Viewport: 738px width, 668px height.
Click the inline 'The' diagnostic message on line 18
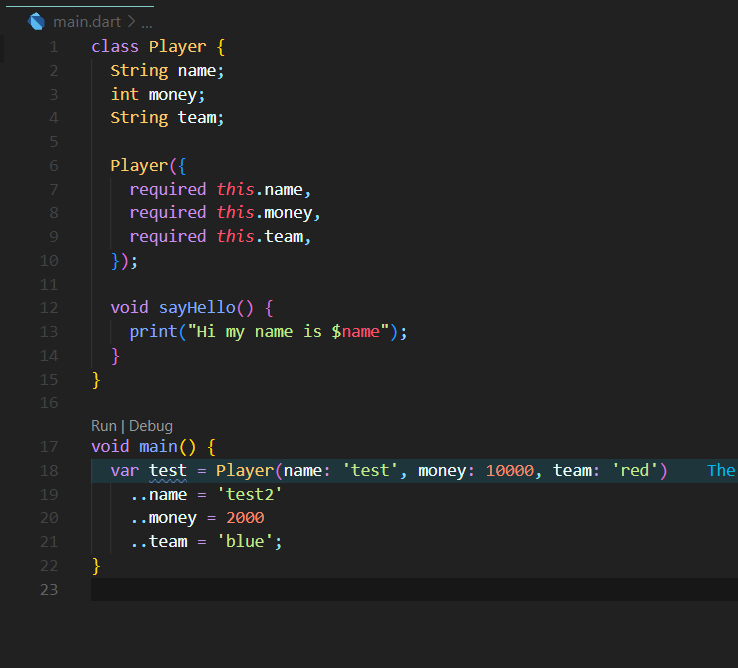(721, 470)
